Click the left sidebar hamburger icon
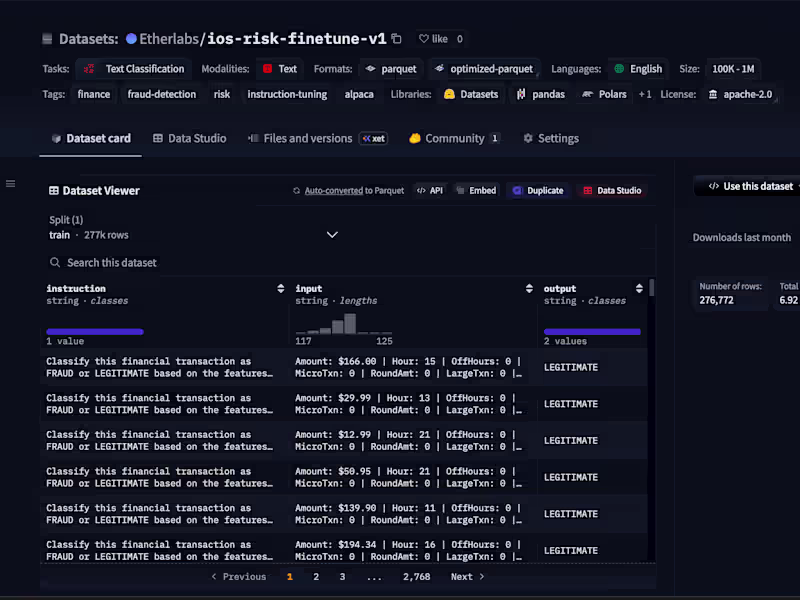 point(11,183)
